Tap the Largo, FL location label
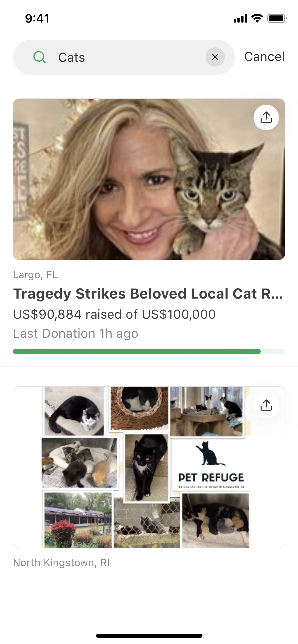The height and width of the screenshot is (644, 298). point(35,275)
